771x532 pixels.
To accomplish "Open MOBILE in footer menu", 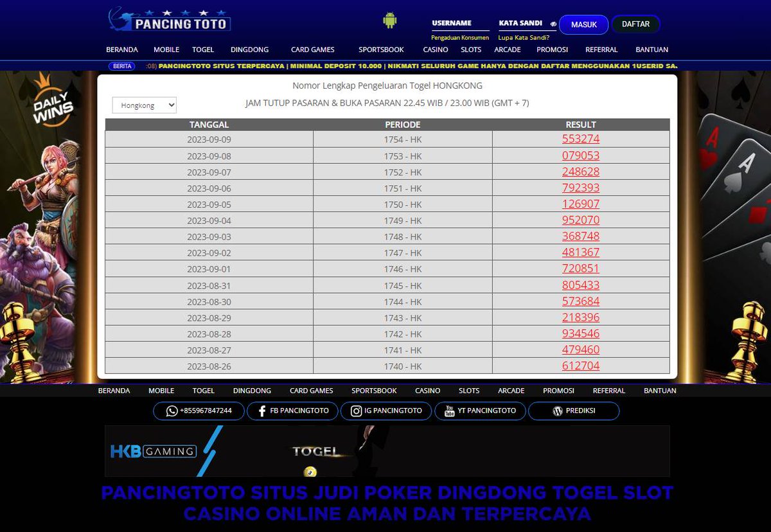I will pyautogui.click(x=161, y=391).
